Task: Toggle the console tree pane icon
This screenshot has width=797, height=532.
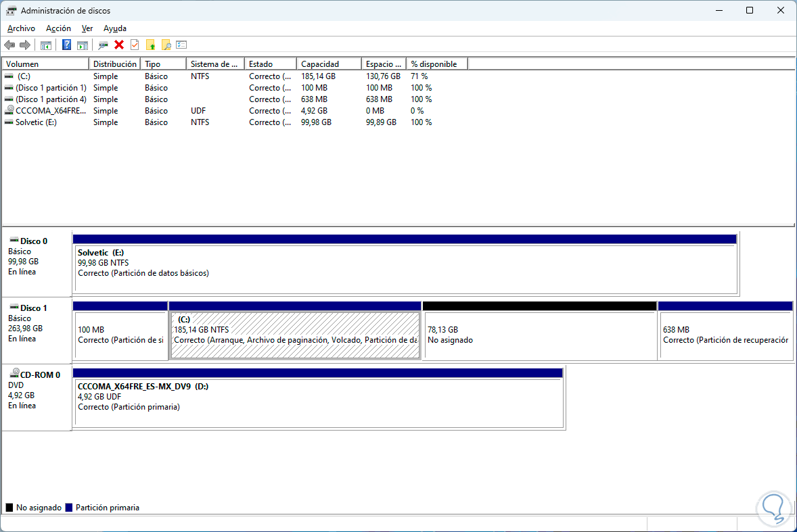Action: click(46, 45)
